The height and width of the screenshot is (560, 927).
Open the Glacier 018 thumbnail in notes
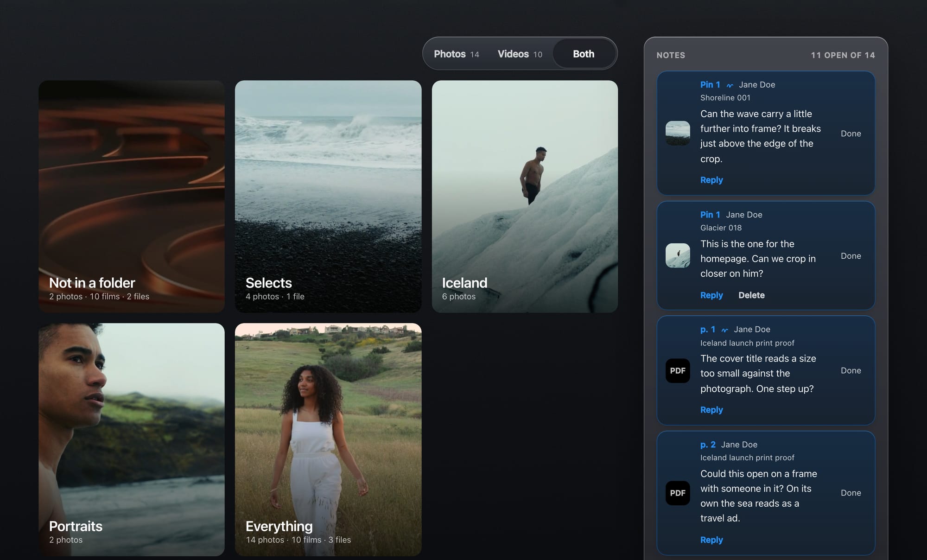[x=678, y=256]
